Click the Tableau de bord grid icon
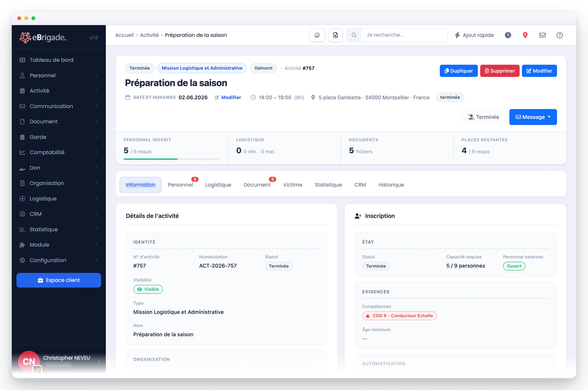 tap(22, 60)
